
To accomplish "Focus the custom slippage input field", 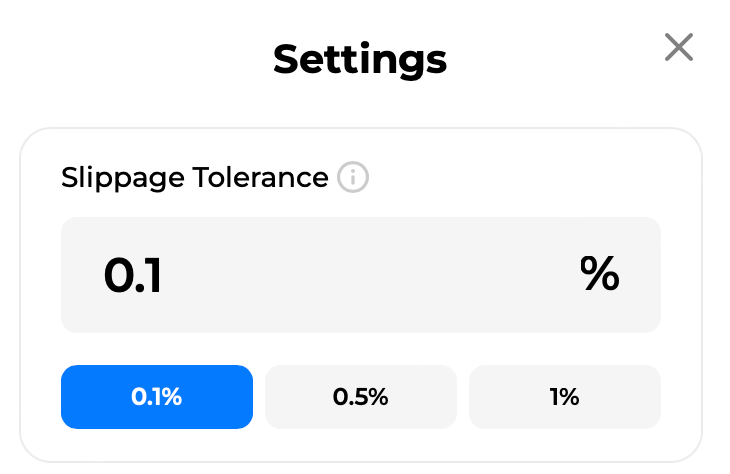I will point(361,275).
